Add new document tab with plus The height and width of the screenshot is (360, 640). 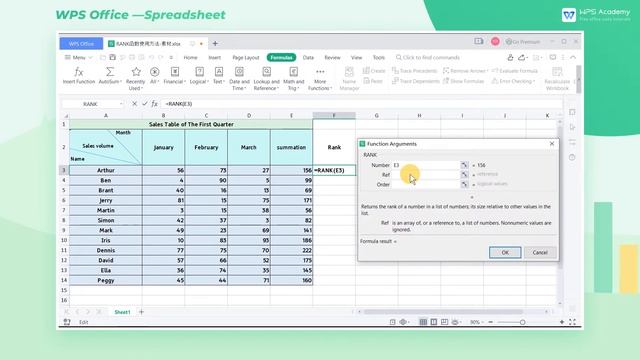click(215, 43)
